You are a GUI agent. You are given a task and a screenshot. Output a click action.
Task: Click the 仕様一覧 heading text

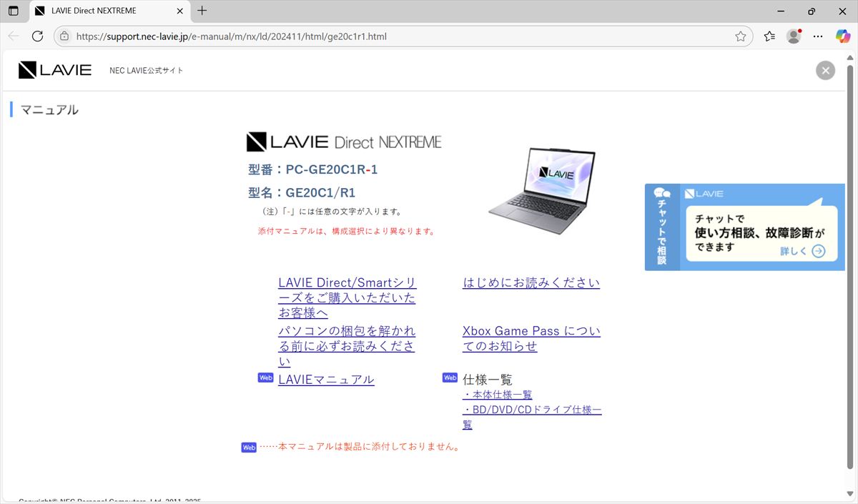[x=488, y=379]
